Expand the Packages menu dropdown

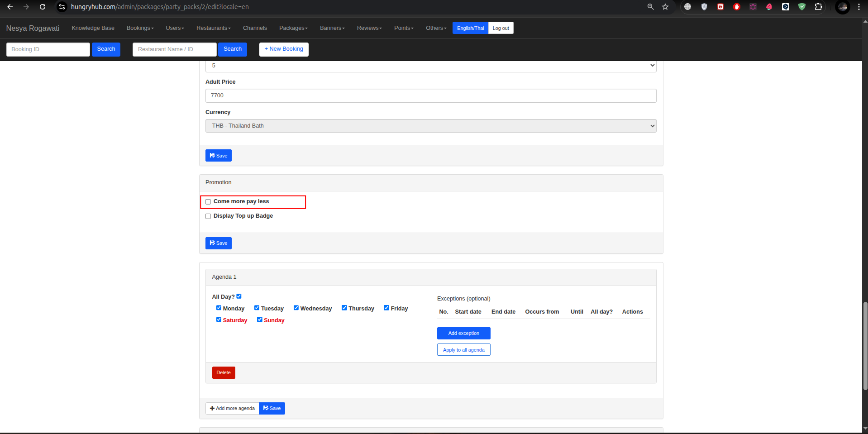point(293,28)
